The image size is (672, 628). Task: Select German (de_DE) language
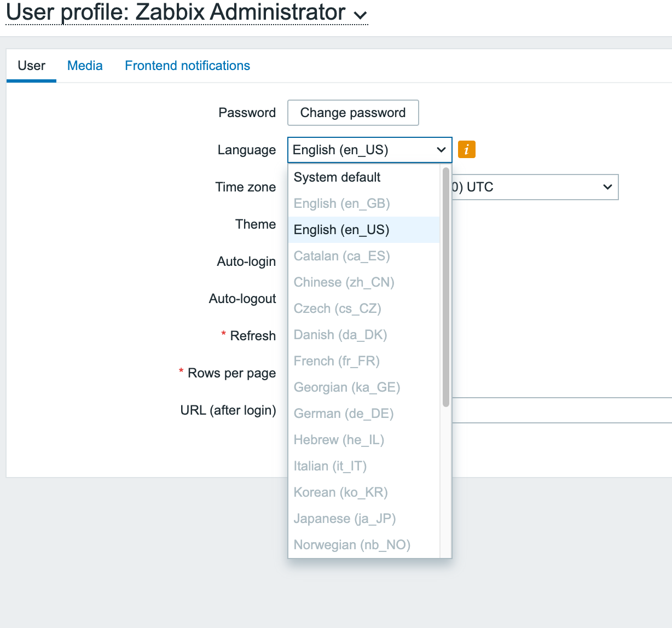click(343, 413)
